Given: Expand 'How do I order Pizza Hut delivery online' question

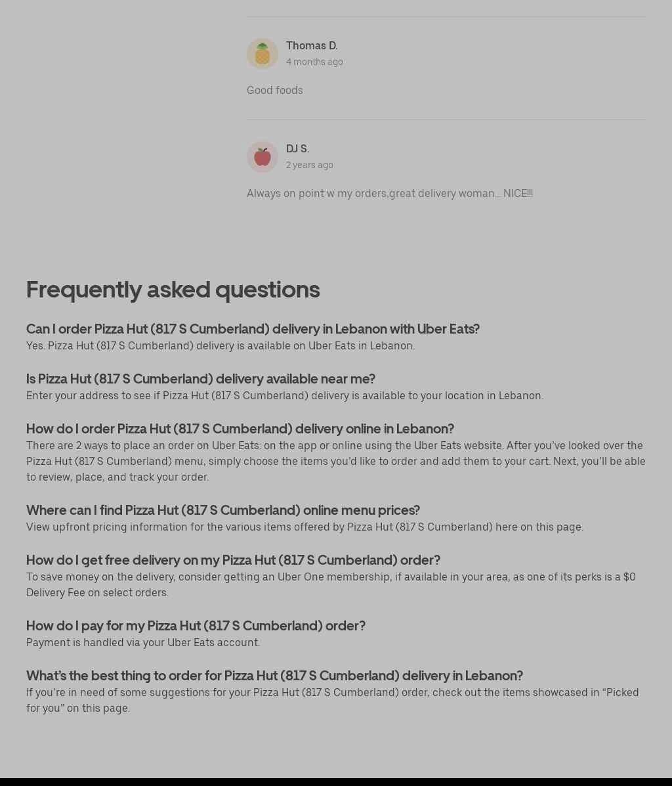Looking at the screenshot, I should [x=240, y=429].
